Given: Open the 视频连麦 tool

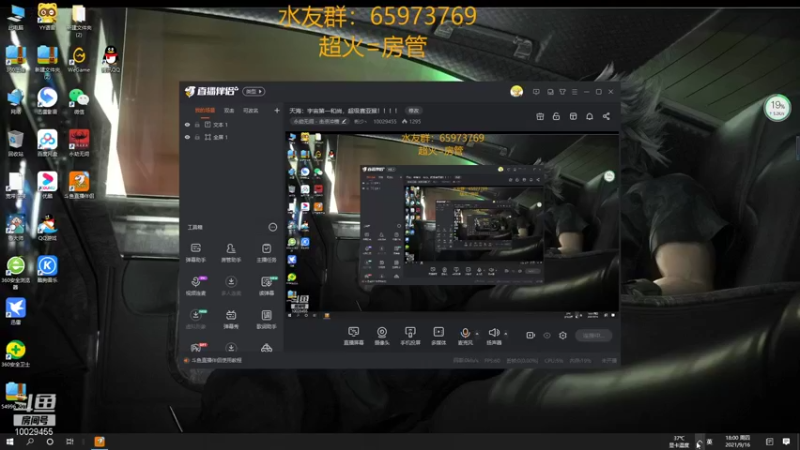Looking at the screenshot, I should (195, 286).
